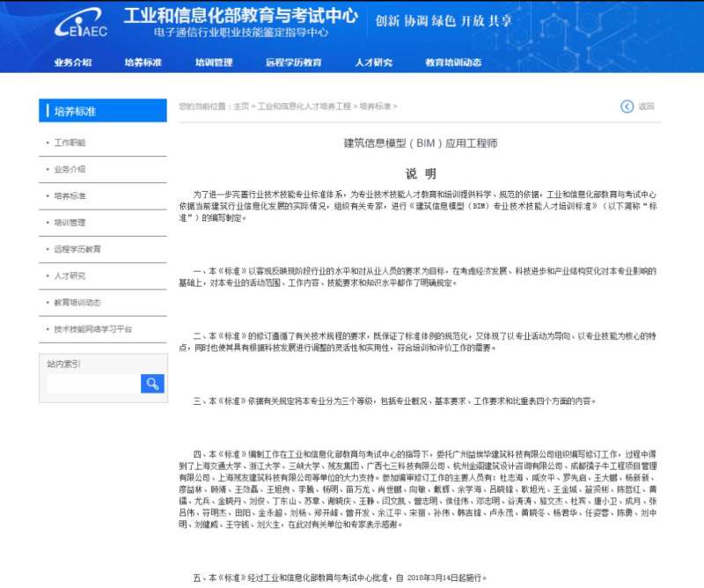Click 培养标准 in the left sidebar menu
This screenshot has height=588, width=704.
pyautogui.click(x=71, y=195)
